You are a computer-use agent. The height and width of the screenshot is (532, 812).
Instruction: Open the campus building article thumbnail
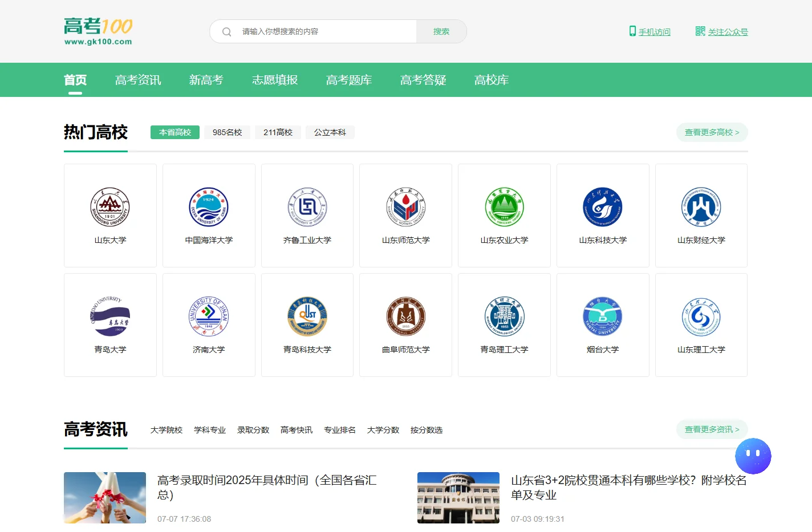pyautogui.click(x=458, y=498)
